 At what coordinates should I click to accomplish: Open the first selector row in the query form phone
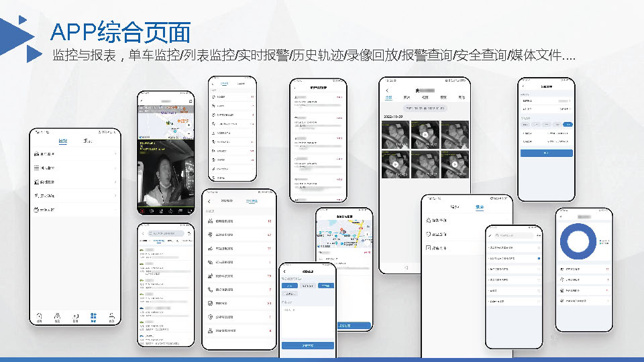click(x=546, y=101)
